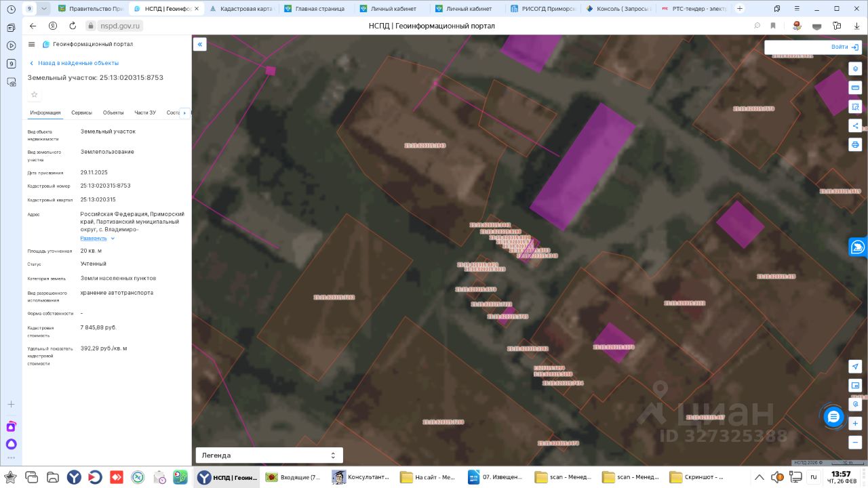868x488 pixels.
Task: Switch to the Объекты tab
Action: coord(113,113)
